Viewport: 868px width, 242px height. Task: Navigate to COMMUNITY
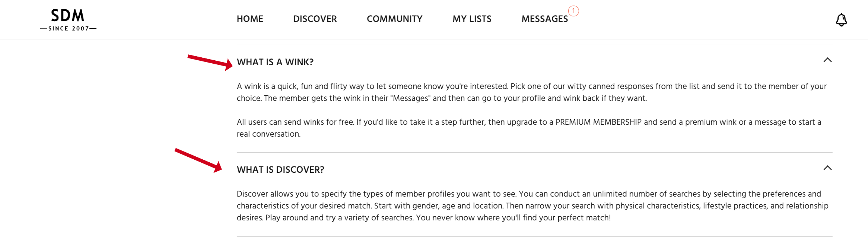click(394, 19)
